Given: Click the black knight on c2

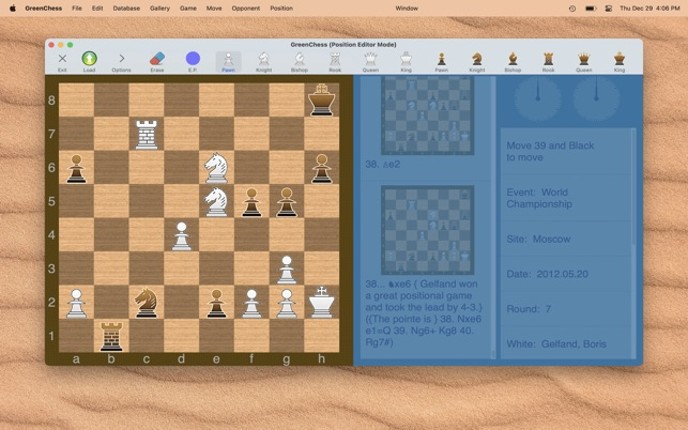Looking at the screenshot, I should (147, 303).
